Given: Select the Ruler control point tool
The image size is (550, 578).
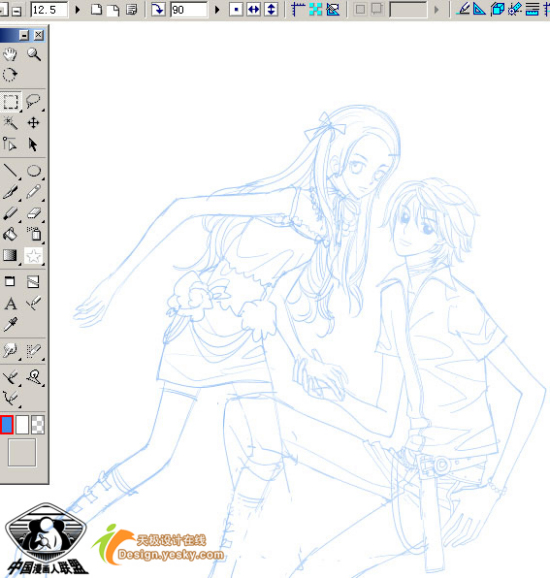Looking at the screenshot, I should 10,144.
